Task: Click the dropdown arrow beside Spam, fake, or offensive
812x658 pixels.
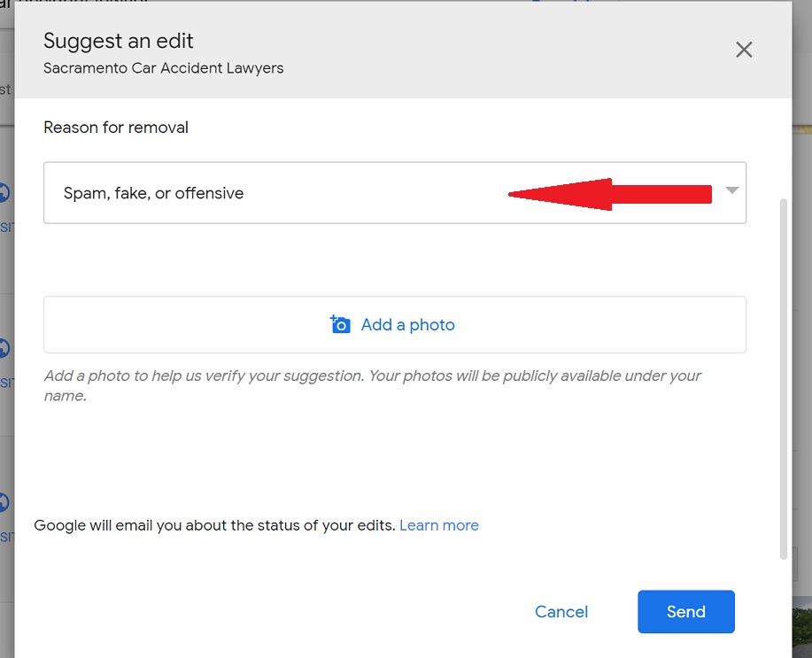Action: [x=731, y=190]
